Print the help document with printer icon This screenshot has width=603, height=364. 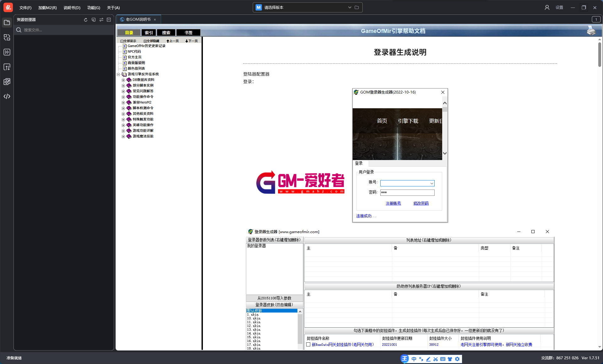pyautogui.click(x=591, y=31)
